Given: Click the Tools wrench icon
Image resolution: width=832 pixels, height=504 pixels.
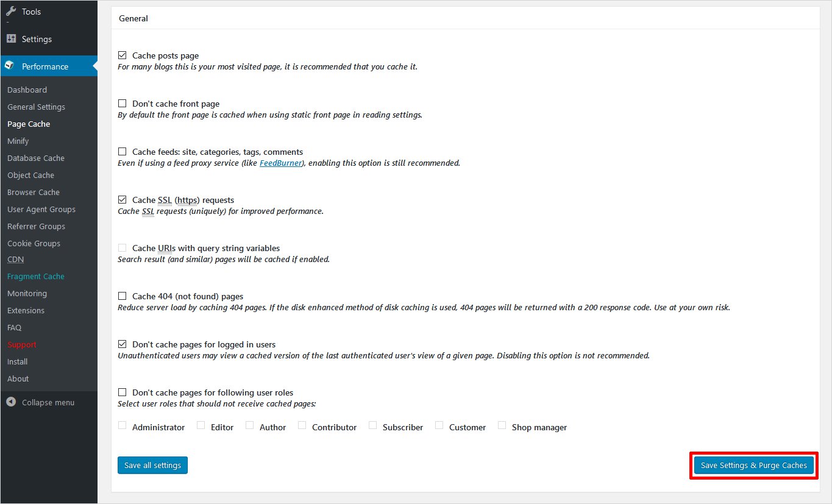Looking at the screenshot, I should 11,11.
